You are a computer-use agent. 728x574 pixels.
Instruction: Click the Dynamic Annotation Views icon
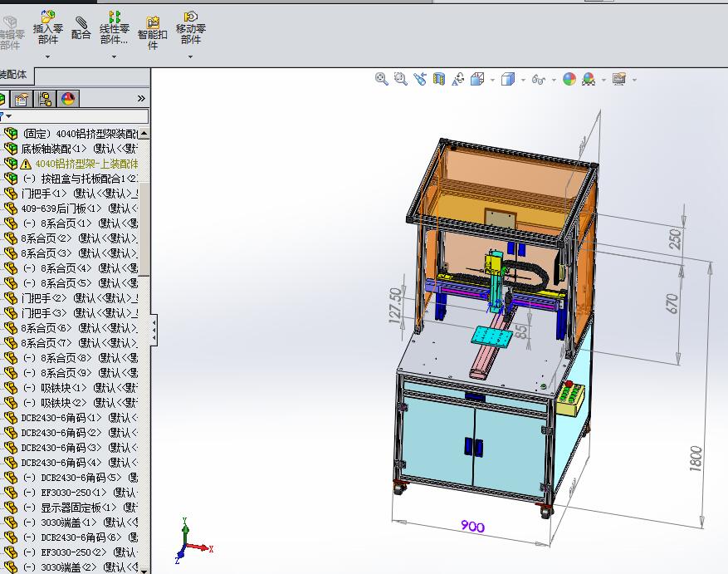click(457, 79)
